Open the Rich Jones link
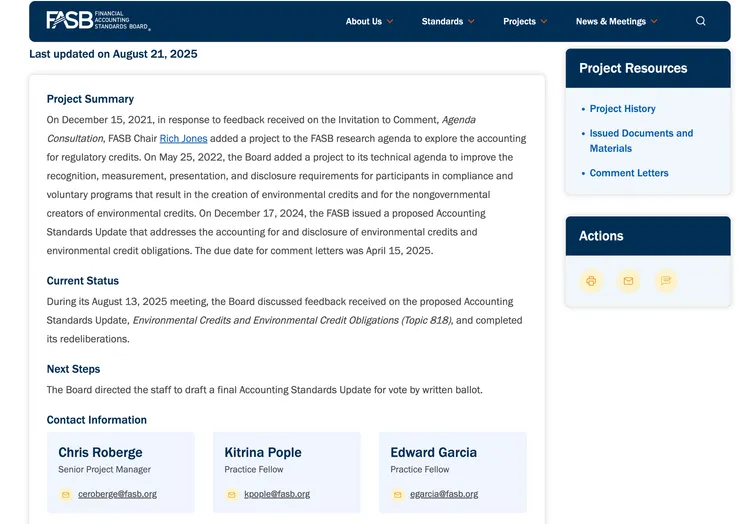The width and height of the screenshot is (740, 524). (x=183, y=139)
